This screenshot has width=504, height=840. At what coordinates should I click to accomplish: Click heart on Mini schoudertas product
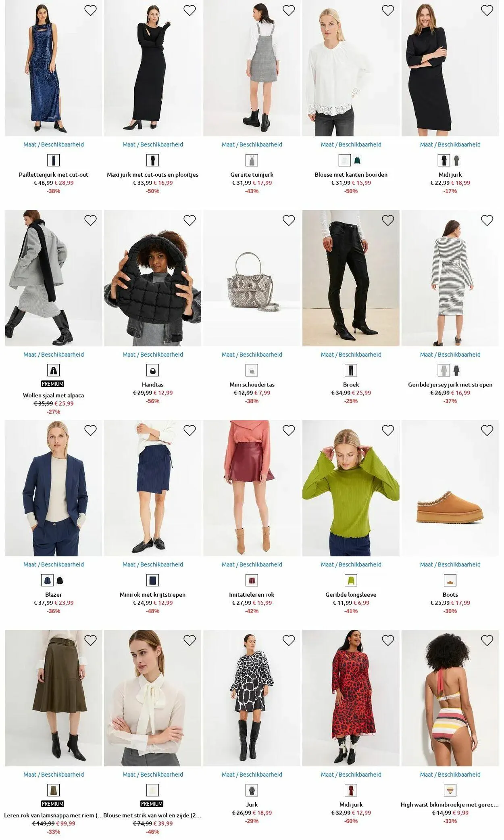point(289,220)
